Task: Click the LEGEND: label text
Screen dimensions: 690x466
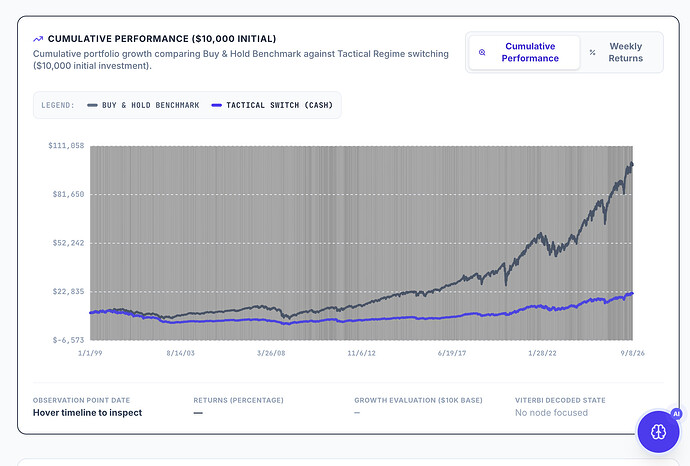Action: (x=58, y=105)
